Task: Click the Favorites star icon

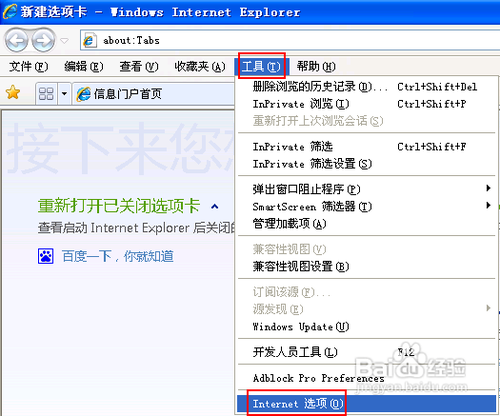Action: [x=13, y=93]
